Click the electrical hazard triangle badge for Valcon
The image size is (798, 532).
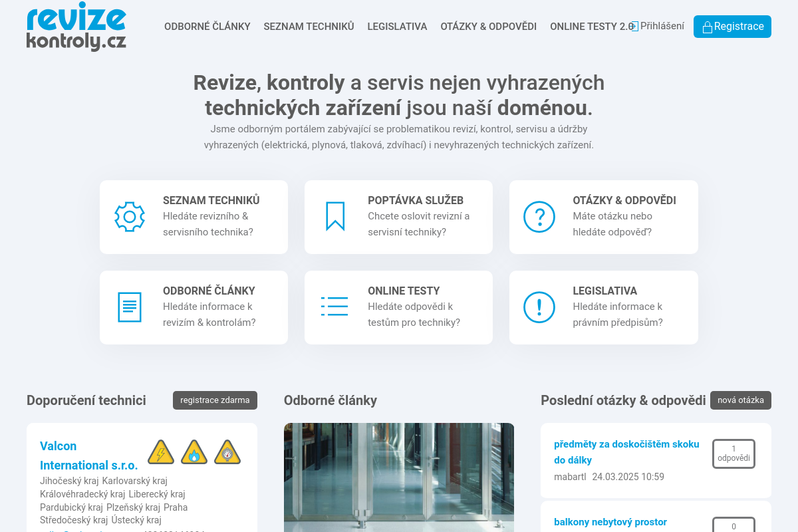pos(160,452)
